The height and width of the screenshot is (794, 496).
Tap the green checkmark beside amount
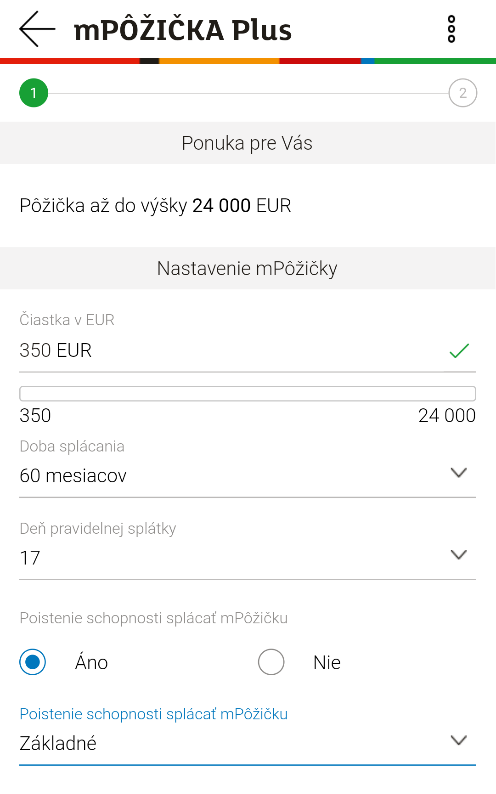459,350
